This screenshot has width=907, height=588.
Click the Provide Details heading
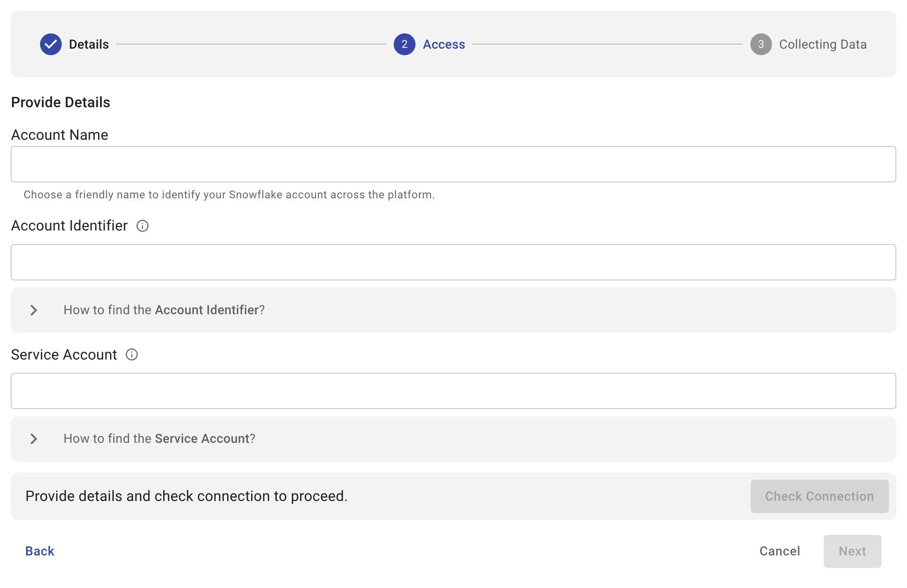pyautogui.click(x=61, y=102)
